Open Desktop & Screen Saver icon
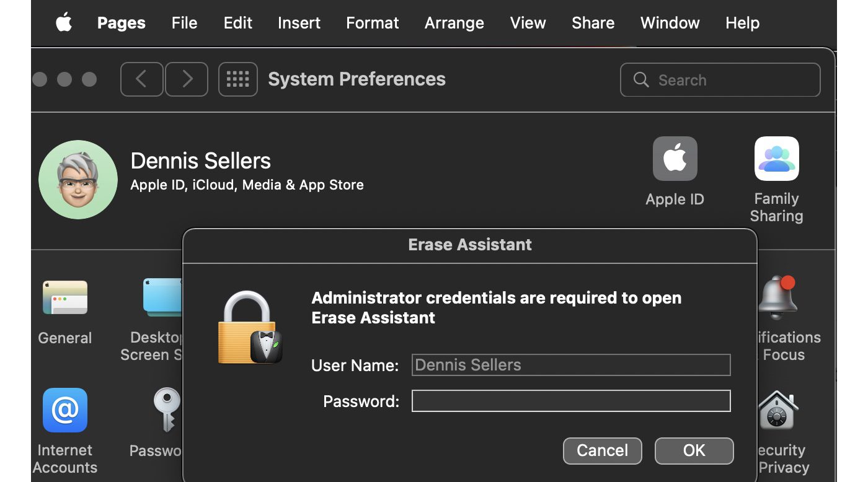Image resolution: width=868 pixels, height=482 pixels. (x=162, y=297)
